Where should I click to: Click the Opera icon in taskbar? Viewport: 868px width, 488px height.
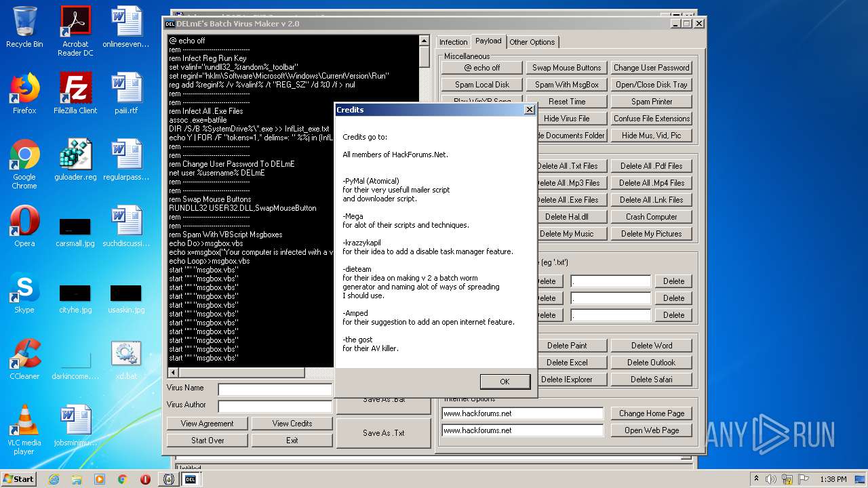tap(145, 479)
